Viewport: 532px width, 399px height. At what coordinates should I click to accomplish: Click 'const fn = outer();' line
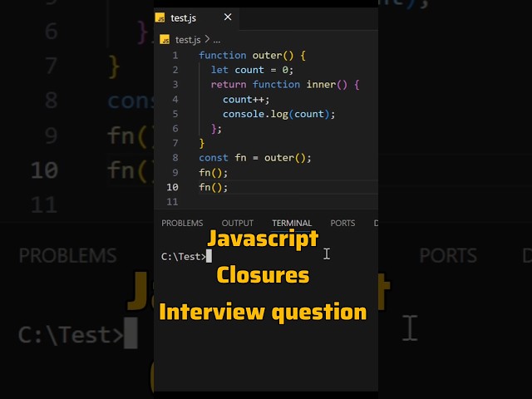255,158
